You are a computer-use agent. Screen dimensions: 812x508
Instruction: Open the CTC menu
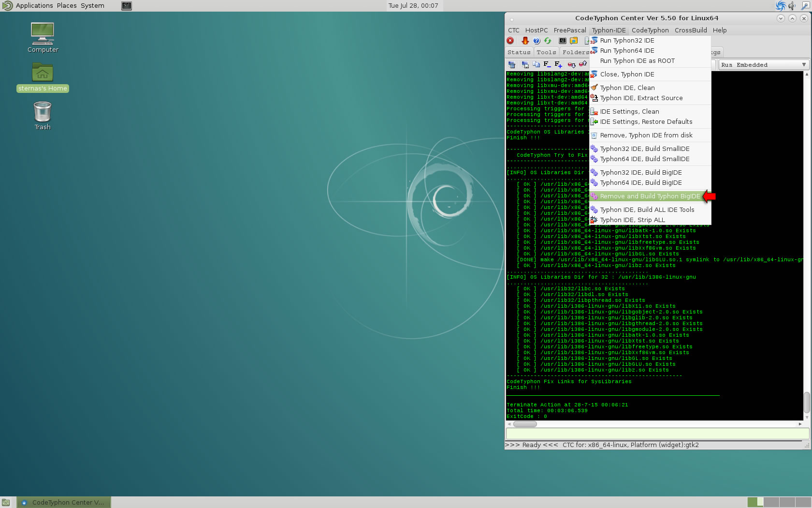tap(513, 30)
